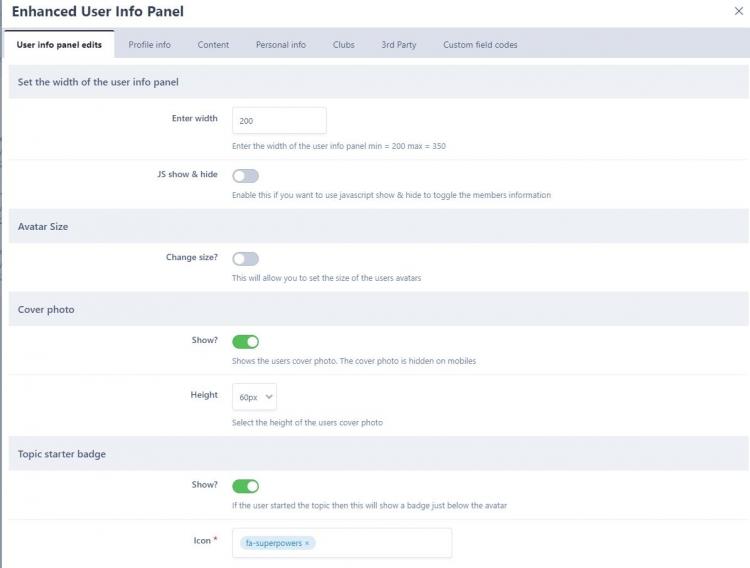Viewport: 750px width, 568px height.
Task: Click the Enter width input field
Action: [x=279, y=121]
